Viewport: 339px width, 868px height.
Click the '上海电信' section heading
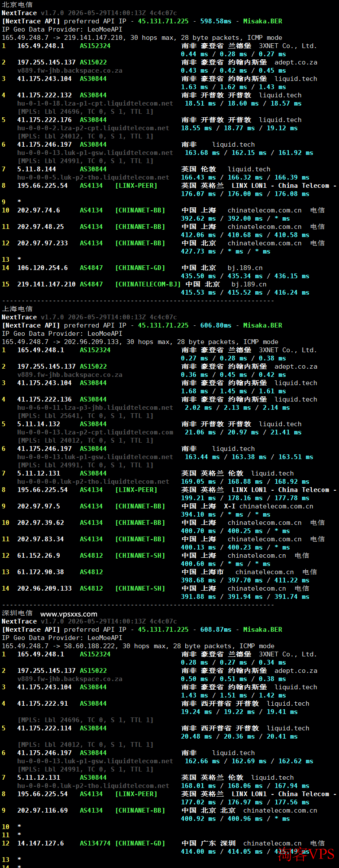[x=17, y=309]
